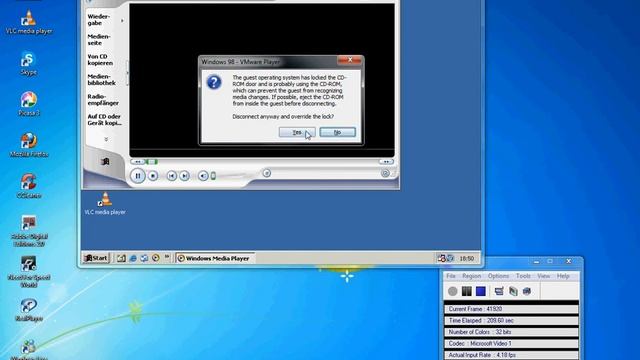640x360 pixels.
Task: Open the File menu in the recorder window
Action: 451,276
